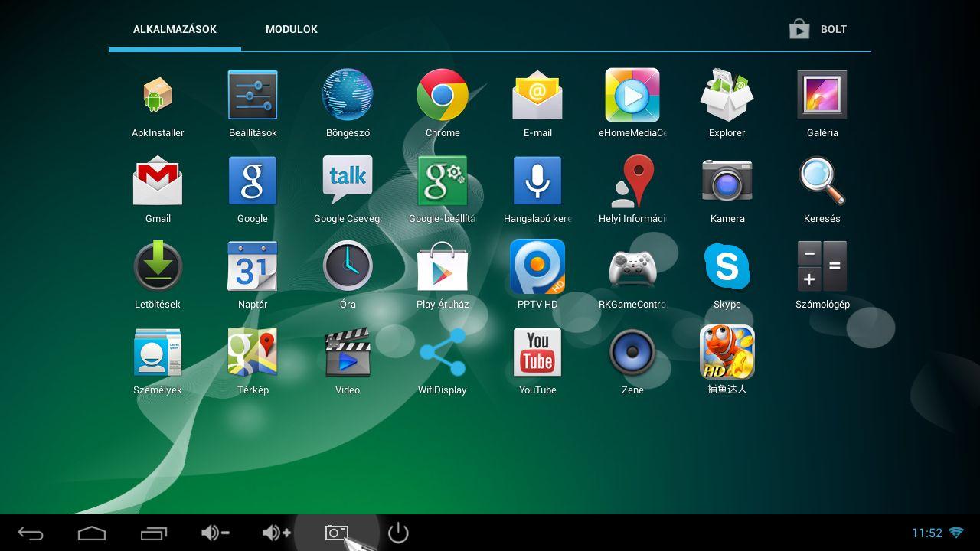Open the Számológép calculator
This screenshot has width=980, height=551.
pos(822,267)
